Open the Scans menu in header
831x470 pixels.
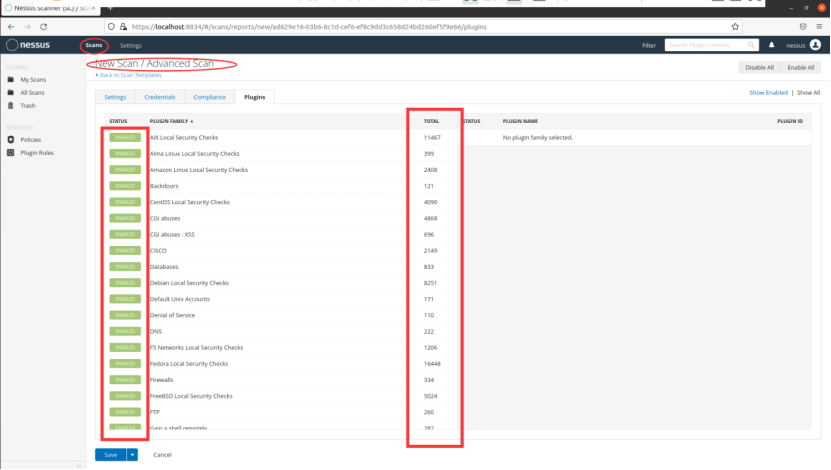pyautogui.click(x=94, y=45)
